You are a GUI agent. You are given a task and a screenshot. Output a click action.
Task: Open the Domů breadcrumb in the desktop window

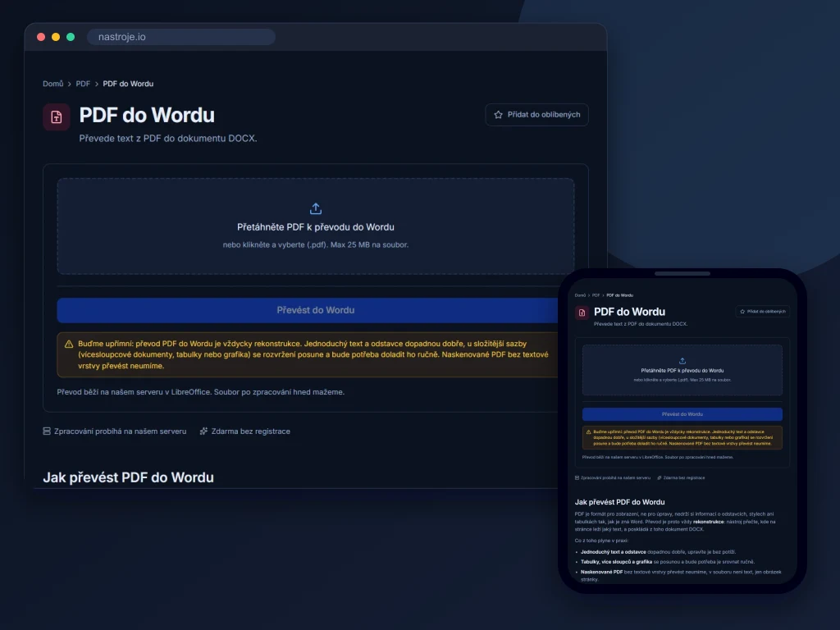53,84
